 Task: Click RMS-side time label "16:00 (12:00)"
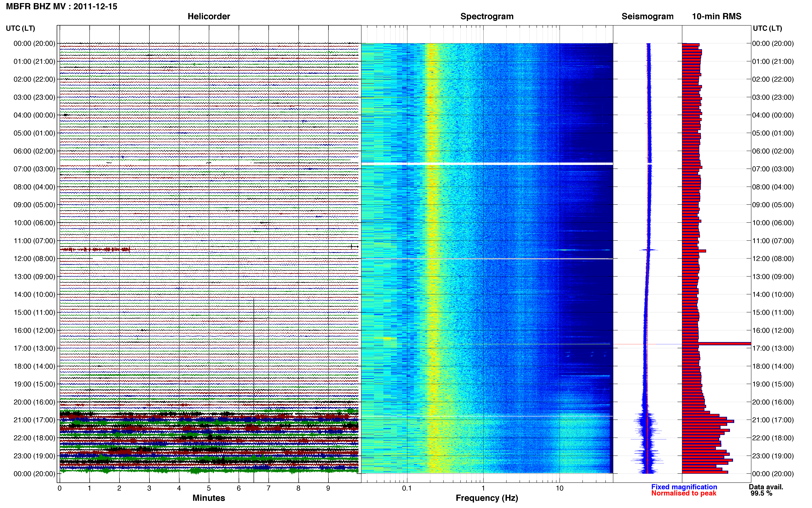[x=773, y=330]
